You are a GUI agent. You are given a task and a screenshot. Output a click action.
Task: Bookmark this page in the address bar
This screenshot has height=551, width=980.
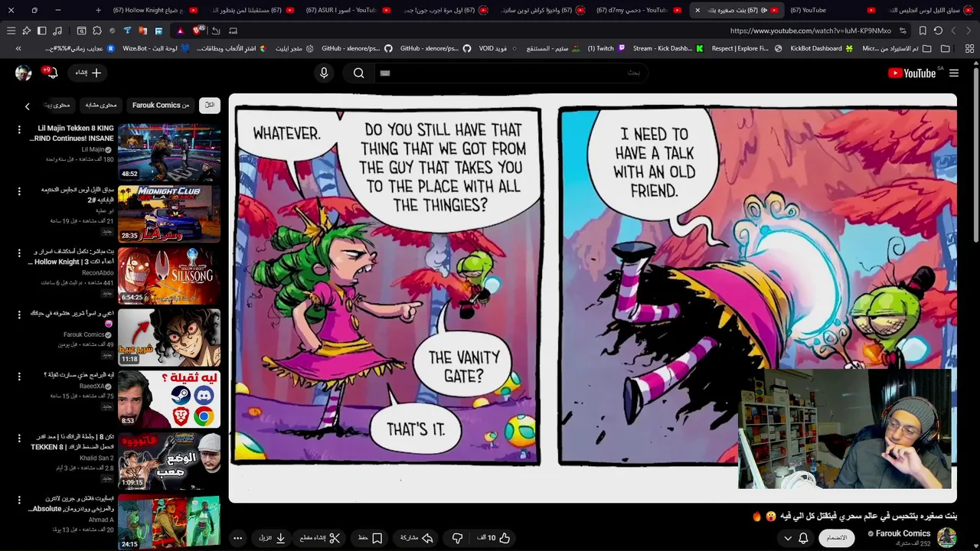[923, 31]
